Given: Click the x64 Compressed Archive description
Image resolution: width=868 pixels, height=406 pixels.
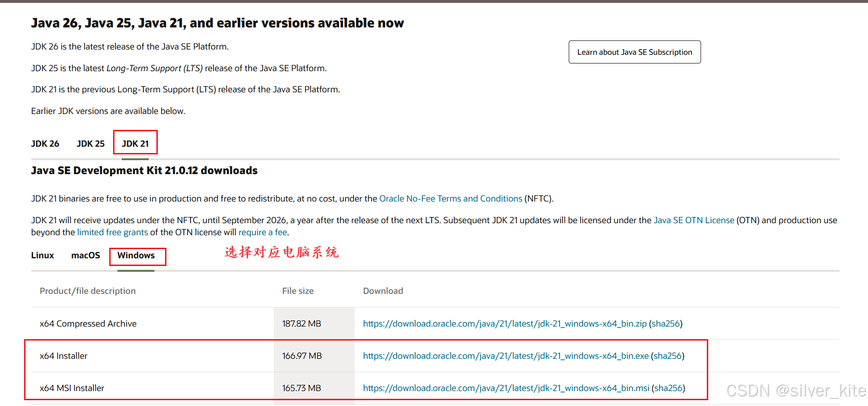Looking at the screenshot, I should pos(88,324).
